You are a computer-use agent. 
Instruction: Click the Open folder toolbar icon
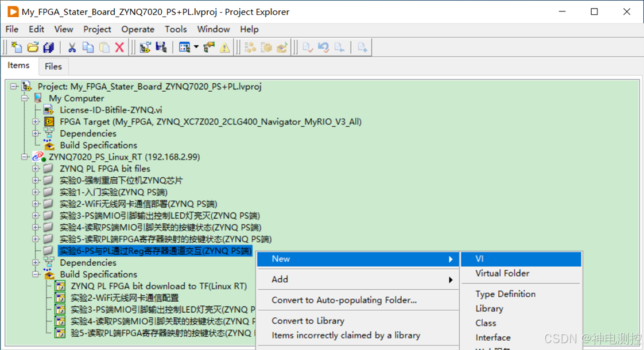pyautogui.click(x=33, y=47)
